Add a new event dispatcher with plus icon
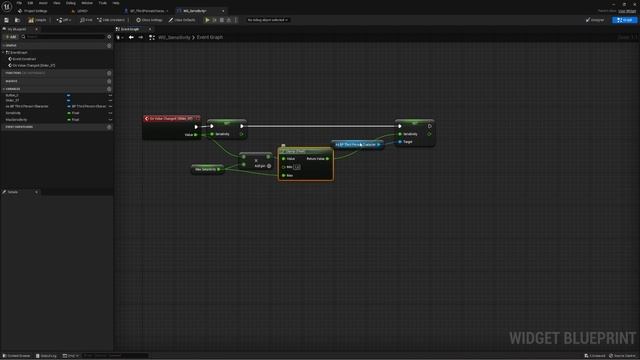The image size is (640, 360). pyautogui.click(x=109, y=127)
